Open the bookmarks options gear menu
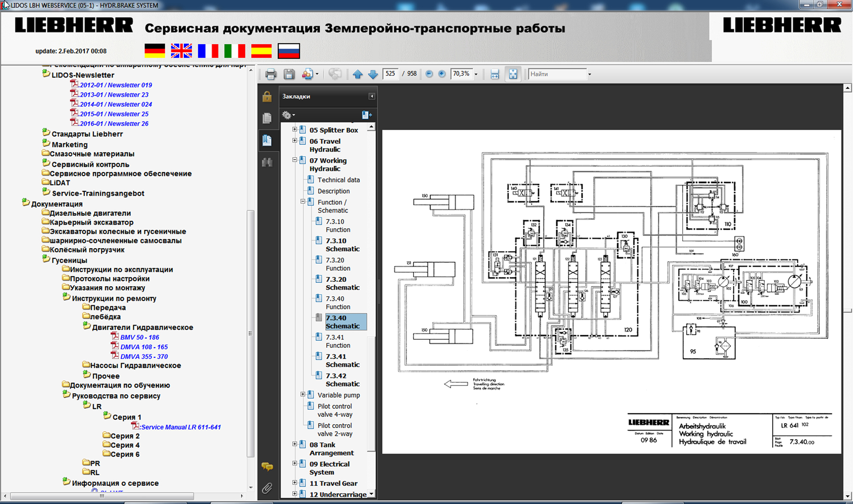Viewport: 853px width, 504px height. pos(288,115)
